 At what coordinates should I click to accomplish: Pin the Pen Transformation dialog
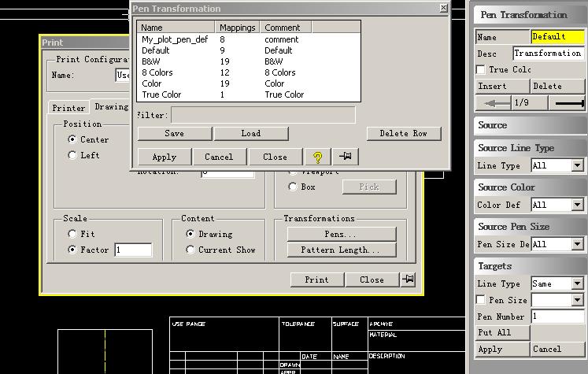click(x=345, y=157)
